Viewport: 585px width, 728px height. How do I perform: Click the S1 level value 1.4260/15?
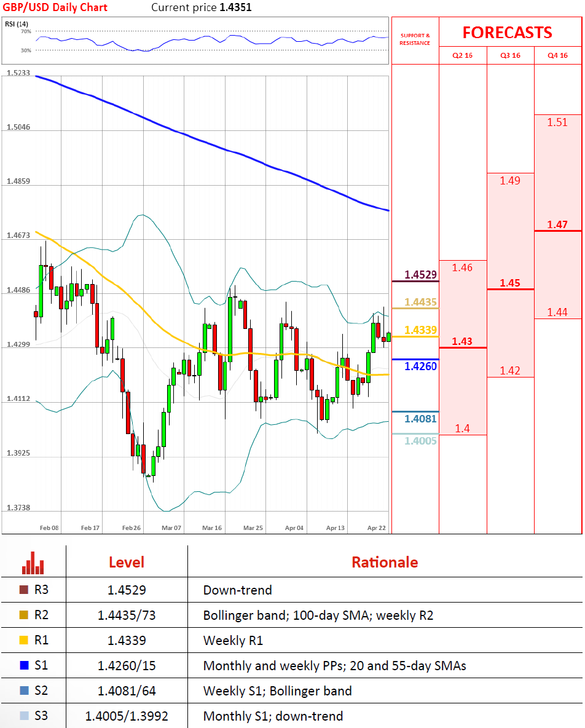pyautogui.click(x=127, y=666)
